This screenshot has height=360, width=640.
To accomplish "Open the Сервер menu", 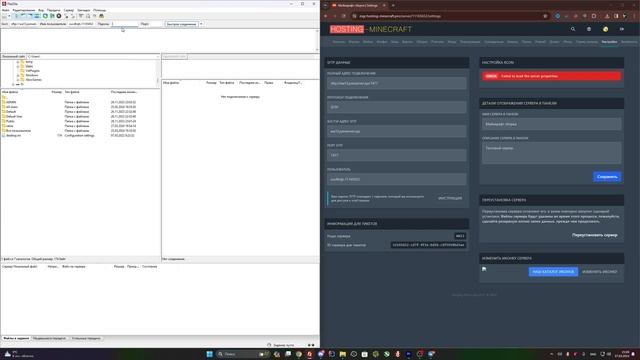I will click(69, 10).
